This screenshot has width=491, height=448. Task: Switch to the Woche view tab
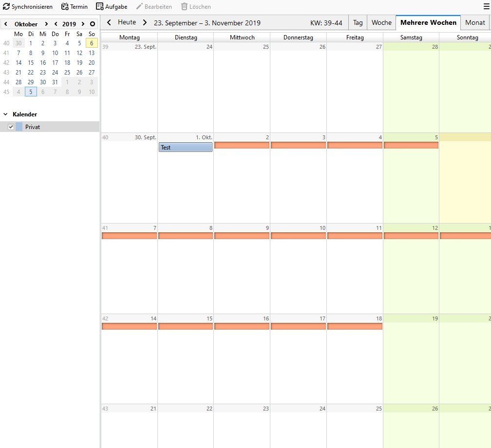click(x=381, y=22)
